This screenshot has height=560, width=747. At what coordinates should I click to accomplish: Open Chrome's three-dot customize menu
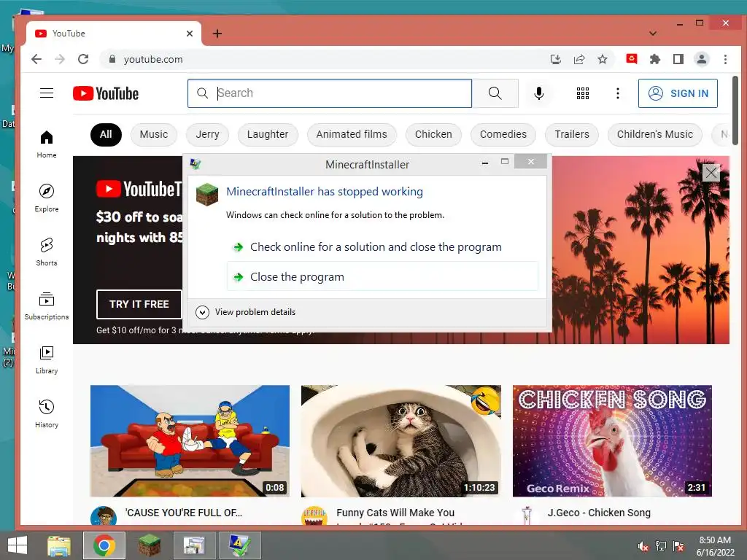[x=725, y=59]
